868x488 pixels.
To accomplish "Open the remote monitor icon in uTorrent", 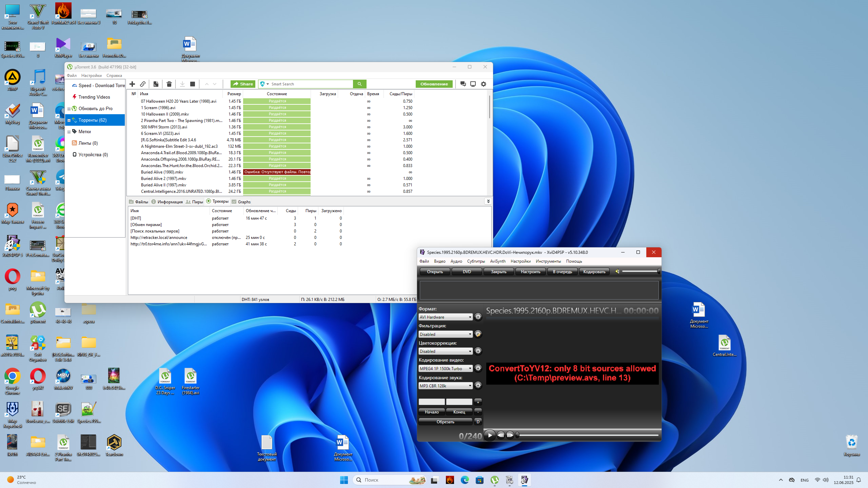I will click(x=473, y=84).
